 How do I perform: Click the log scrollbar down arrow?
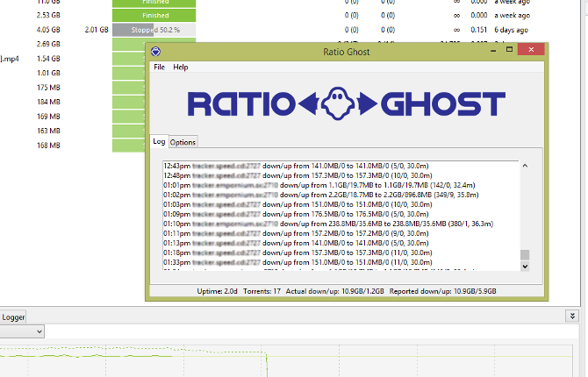525,267
